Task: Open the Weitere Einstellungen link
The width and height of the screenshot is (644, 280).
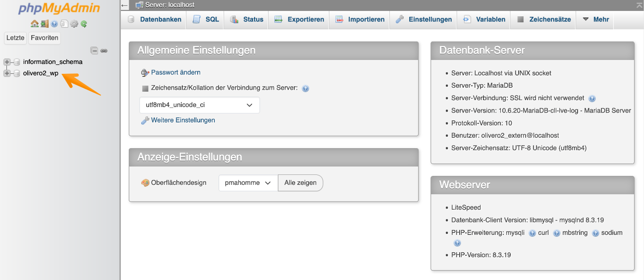Action: (x=183, y=120)
